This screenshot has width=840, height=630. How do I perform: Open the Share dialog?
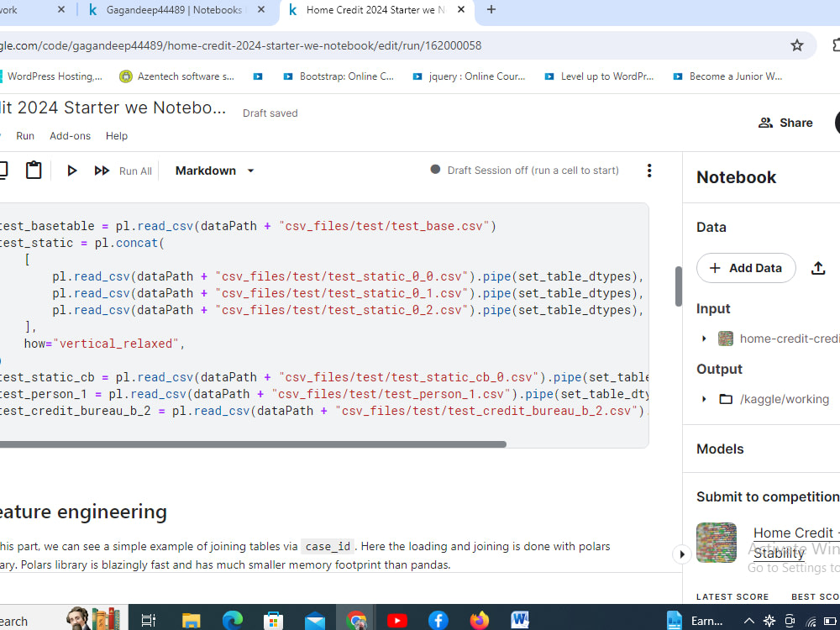click(785, 123)
